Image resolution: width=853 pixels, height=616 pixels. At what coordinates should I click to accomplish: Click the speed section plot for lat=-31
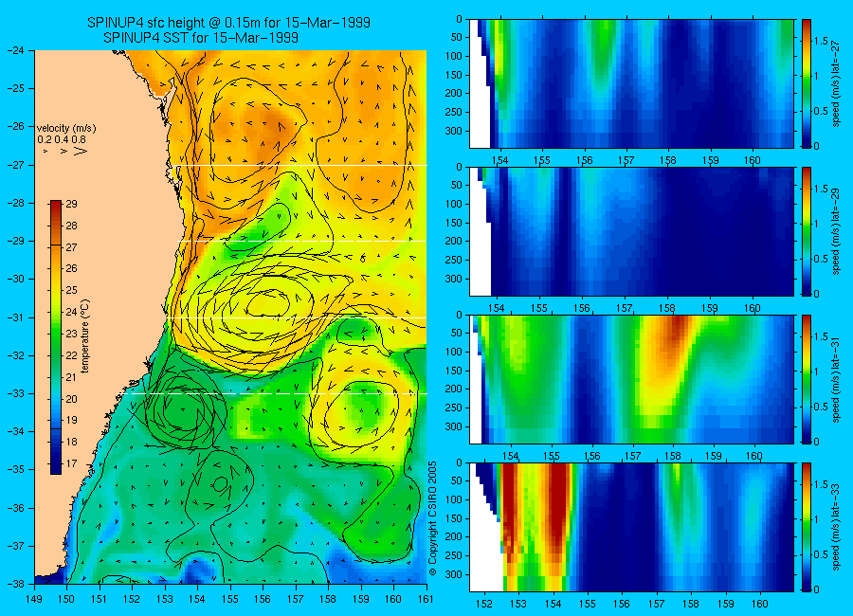(x=631, y=379)
